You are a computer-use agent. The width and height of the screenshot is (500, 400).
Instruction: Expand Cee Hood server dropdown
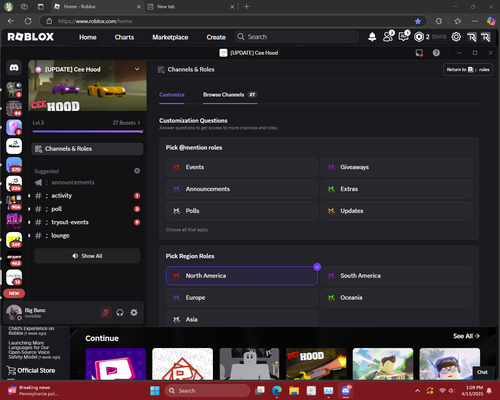pyautogui.click(x=137, y=69)
